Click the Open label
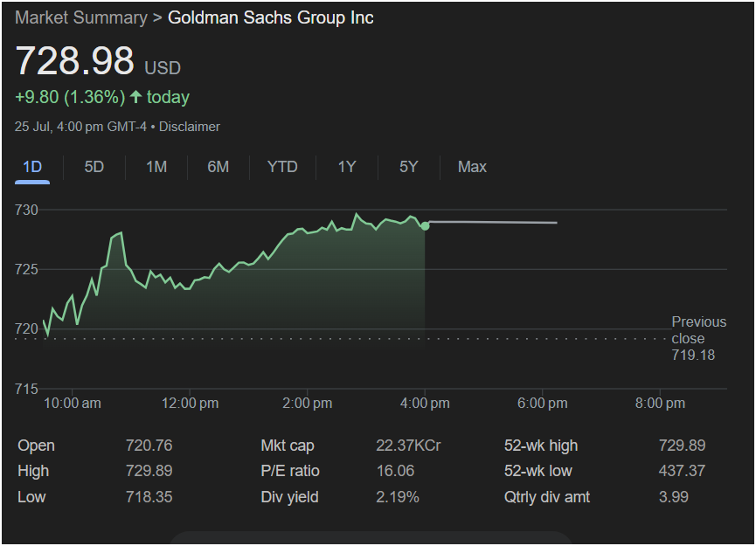 pos(36,446)
